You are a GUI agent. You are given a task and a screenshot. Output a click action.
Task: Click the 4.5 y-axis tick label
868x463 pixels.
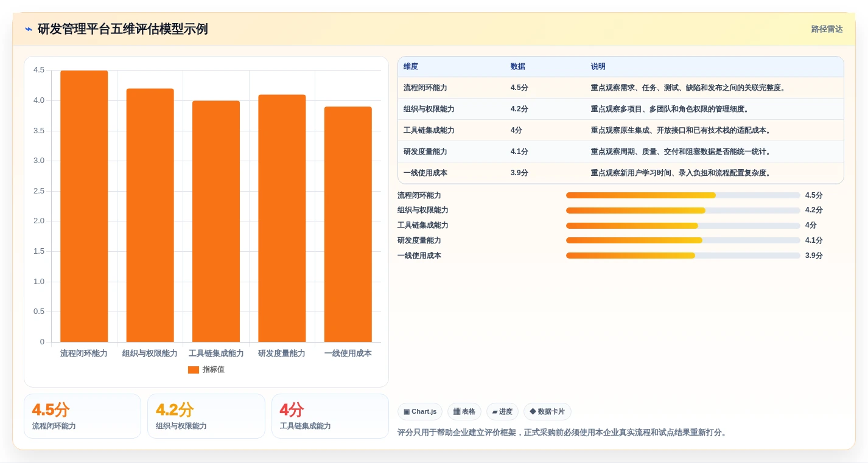(39, 70)
